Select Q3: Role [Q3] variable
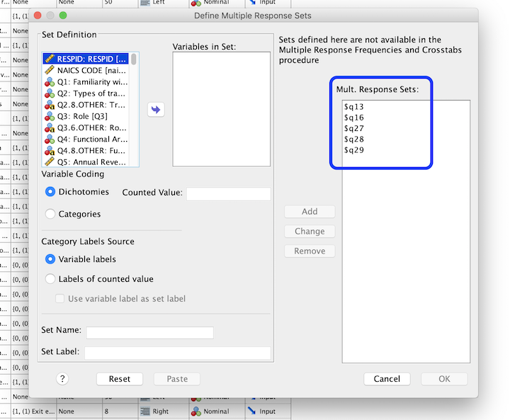The height and width of the screenshot is (420, 510). coord(86,116)
